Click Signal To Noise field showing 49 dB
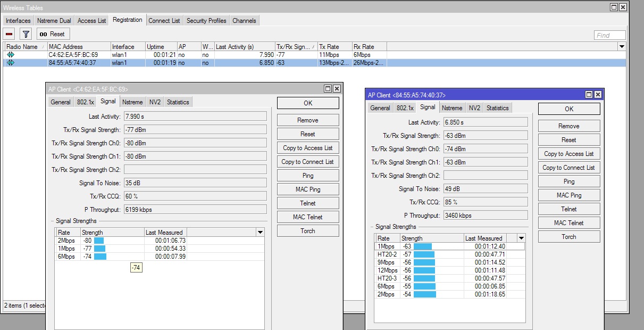644x330 pixels. pos(486,189)
